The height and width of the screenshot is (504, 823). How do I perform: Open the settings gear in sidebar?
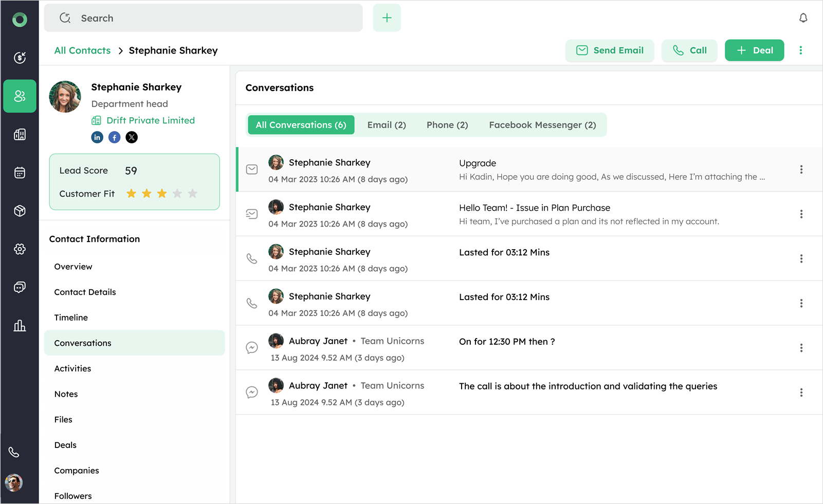[20, 249]
